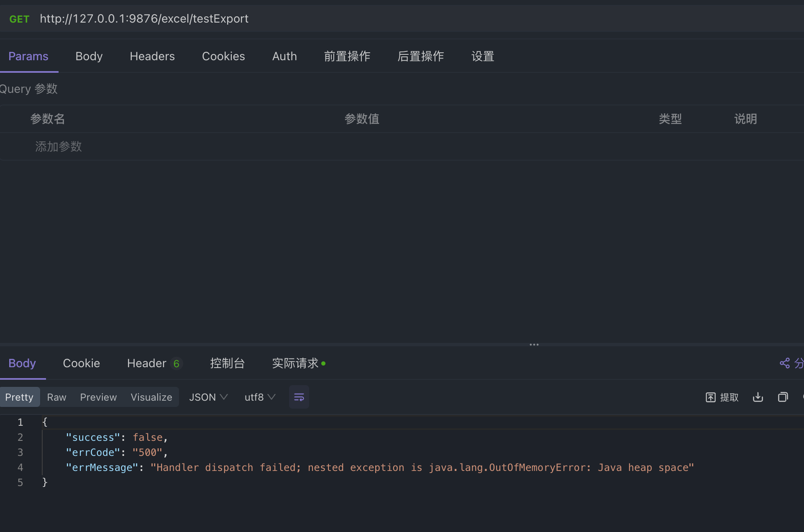
Task: Open the 控制台 console tab
Action: click(227, 363)
